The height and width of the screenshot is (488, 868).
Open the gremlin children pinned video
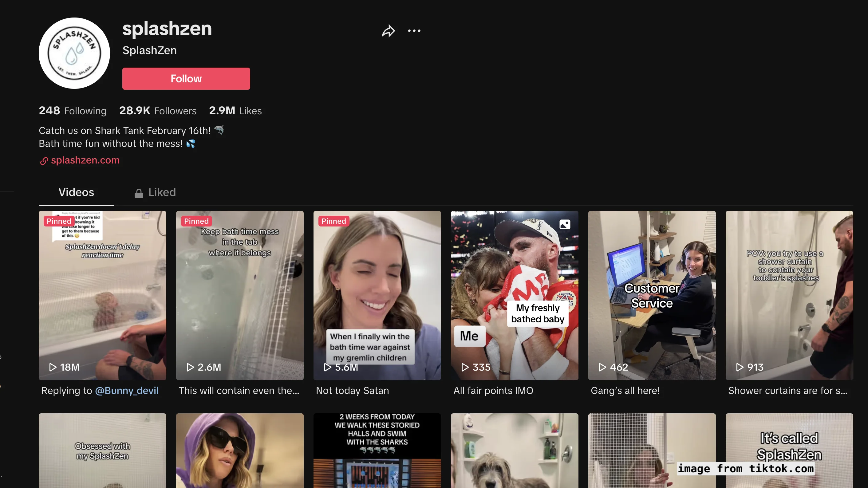click(377, 295)
